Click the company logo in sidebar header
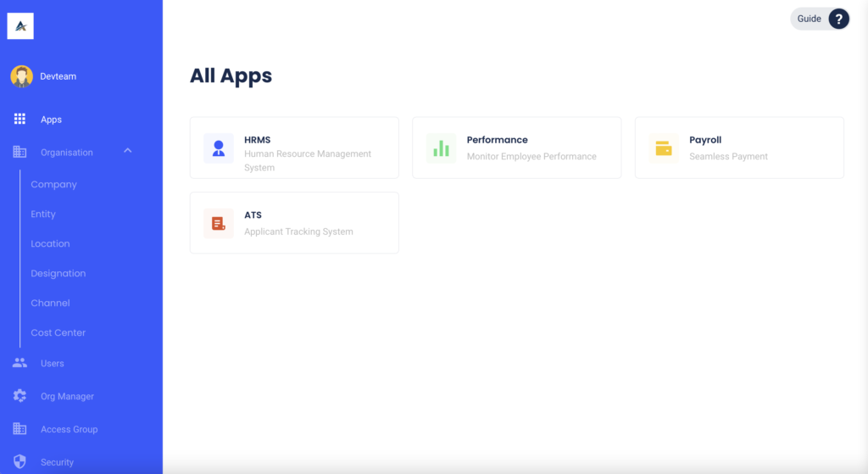 click(x=20, y=26)
